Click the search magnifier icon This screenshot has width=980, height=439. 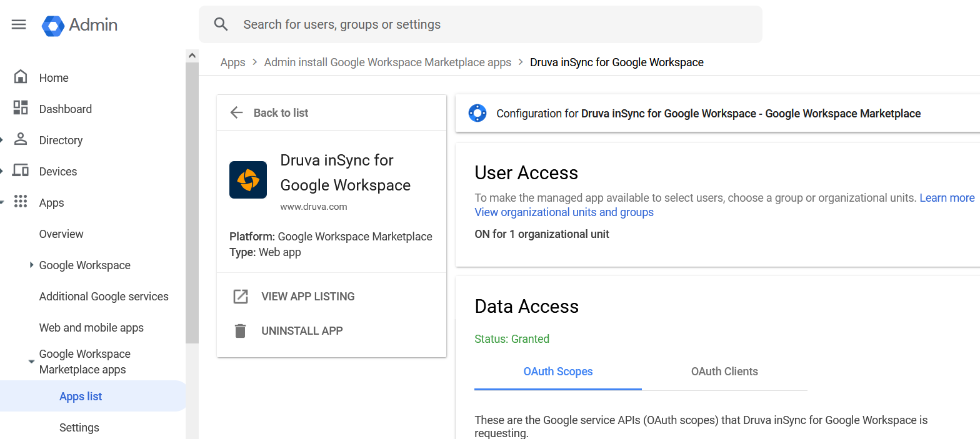point(221,24)
